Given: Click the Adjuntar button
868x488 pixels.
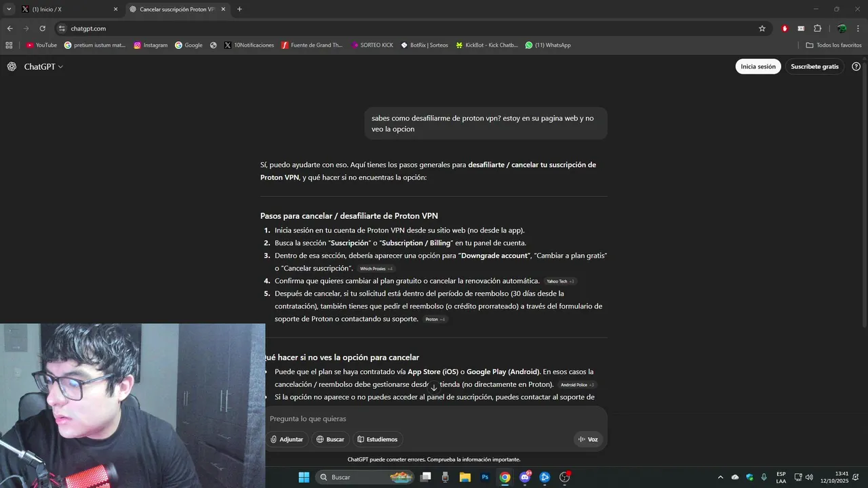Looking at the screenshot, I should pos(287,439).
